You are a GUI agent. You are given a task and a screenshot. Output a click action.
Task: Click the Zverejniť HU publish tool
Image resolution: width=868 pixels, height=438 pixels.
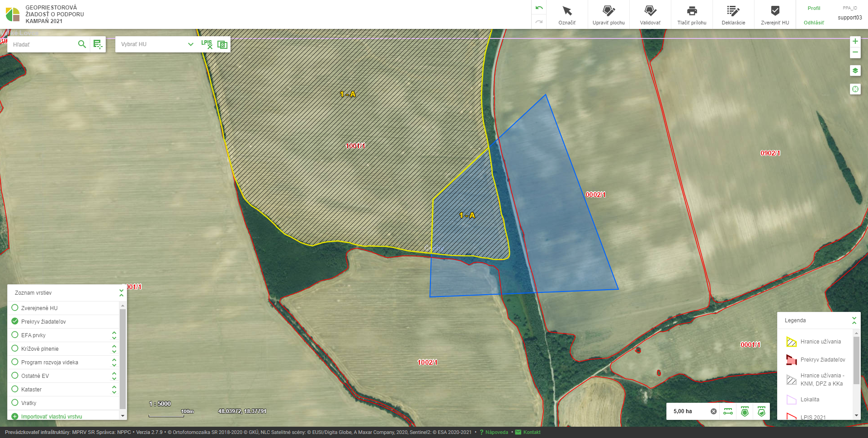click(x=775, y=14)
